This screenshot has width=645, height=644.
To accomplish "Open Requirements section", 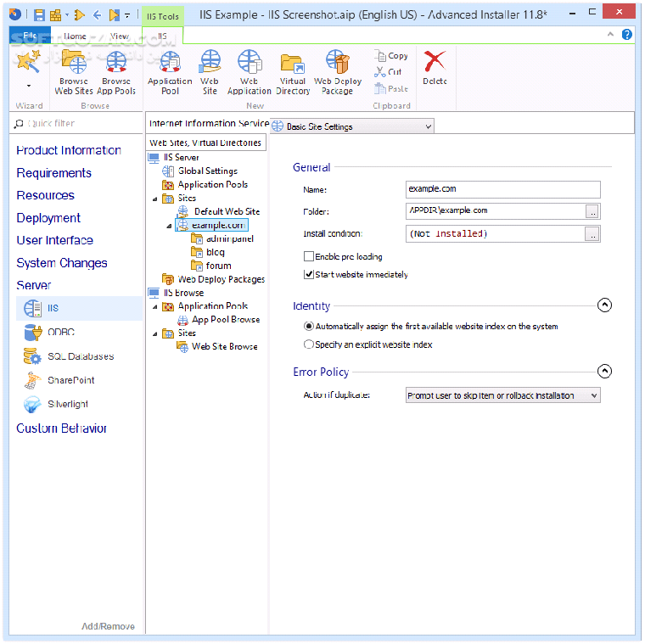I will (53, 173).
